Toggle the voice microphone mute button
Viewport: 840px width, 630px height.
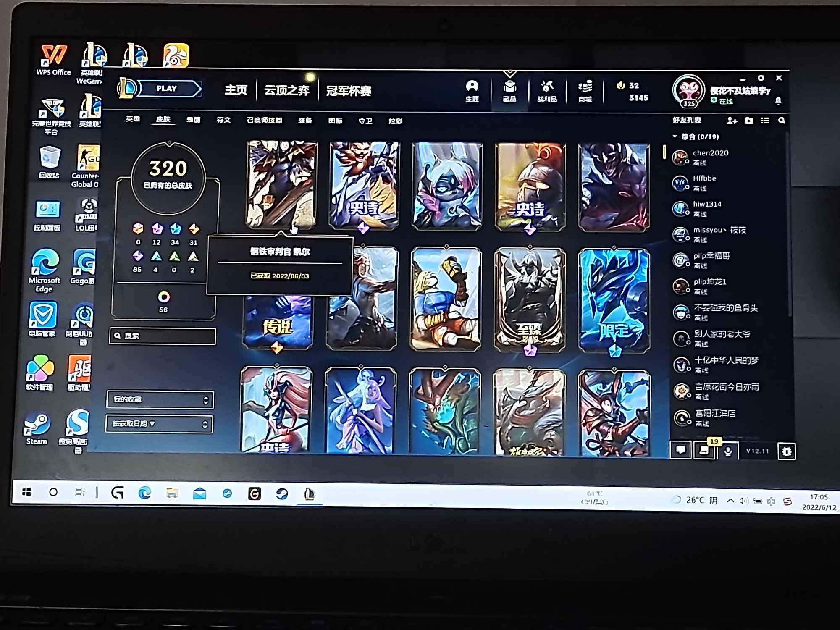click(x=728, y=451)
